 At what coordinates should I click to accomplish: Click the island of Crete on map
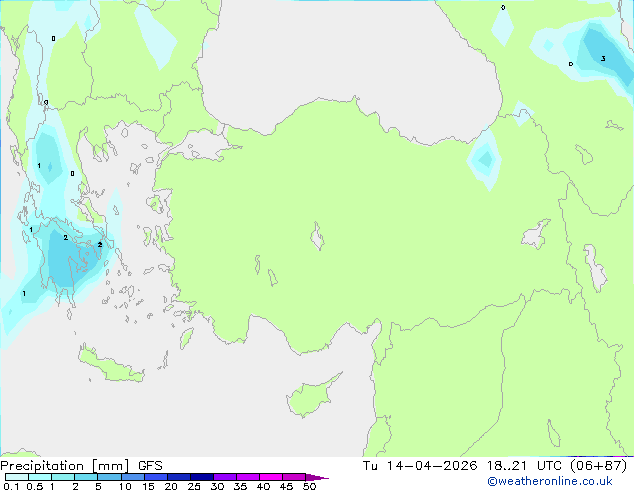110,365
